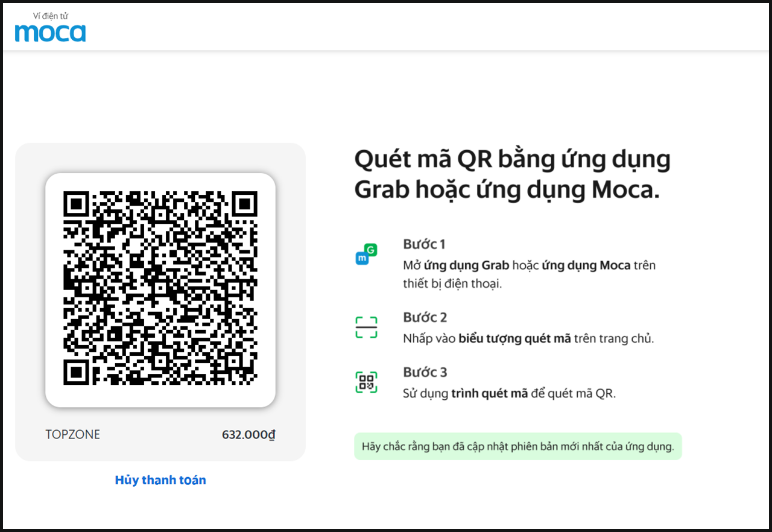Click the QR code image
Screen dimensions: 772x532
[x=160, y=288]
